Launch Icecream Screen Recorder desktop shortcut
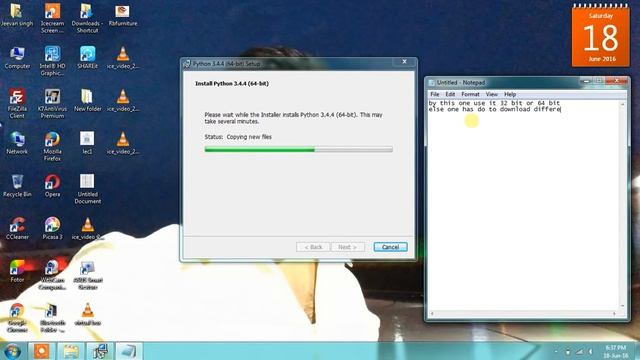This screenshot has height=360, width=640. tap(52, 18)
